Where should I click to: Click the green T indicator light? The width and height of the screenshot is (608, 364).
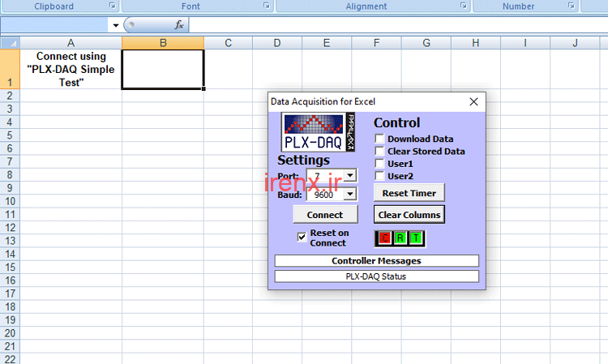[x=415, y=238]
